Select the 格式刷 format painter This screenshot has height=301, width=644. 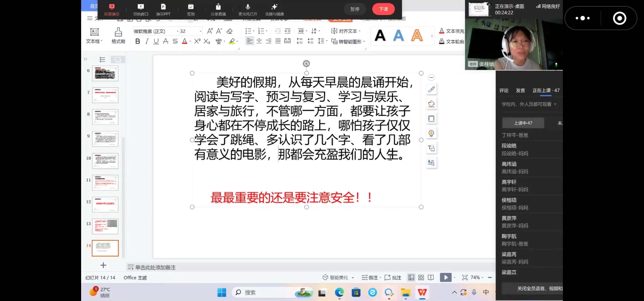118,36
